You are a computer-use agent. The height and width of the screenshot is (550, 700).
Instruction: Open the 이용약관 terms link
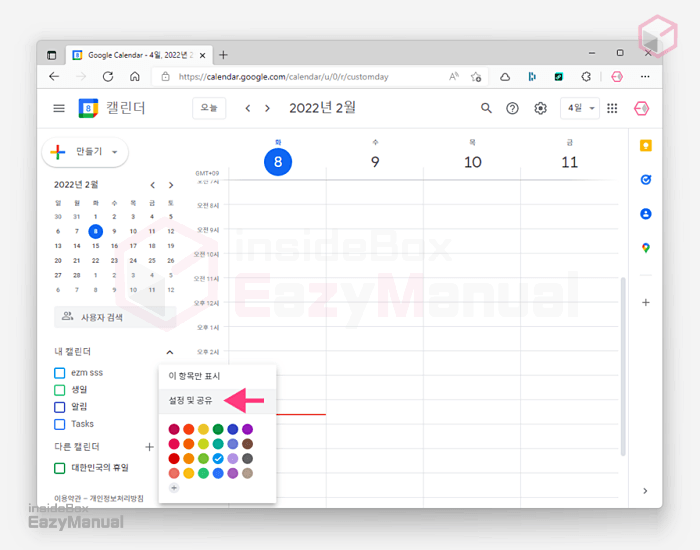click(69, 498)
